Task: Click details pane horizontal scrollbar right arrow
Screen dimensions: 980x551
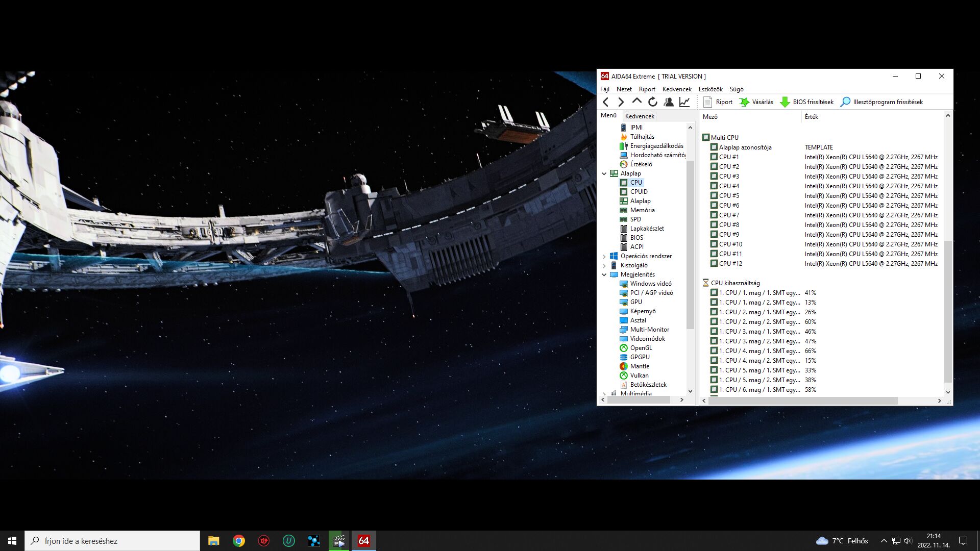Action: 939,401
